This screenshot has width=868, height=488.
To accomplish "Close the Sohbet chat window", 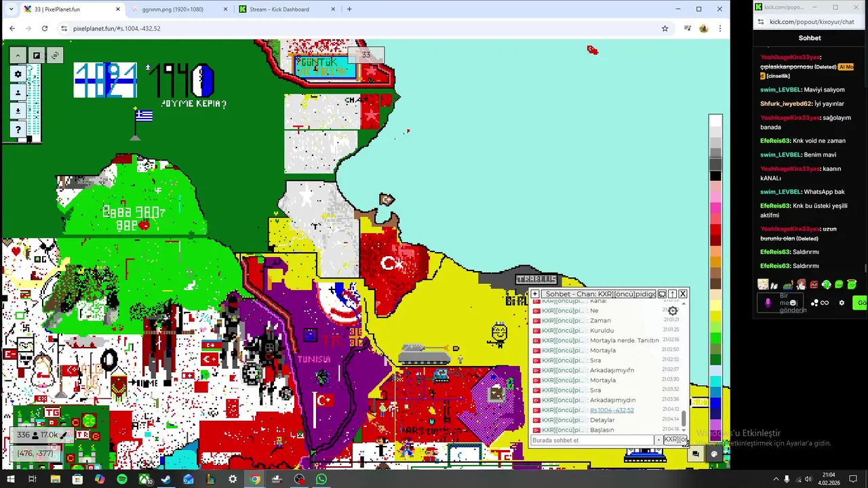I will 683,294.
